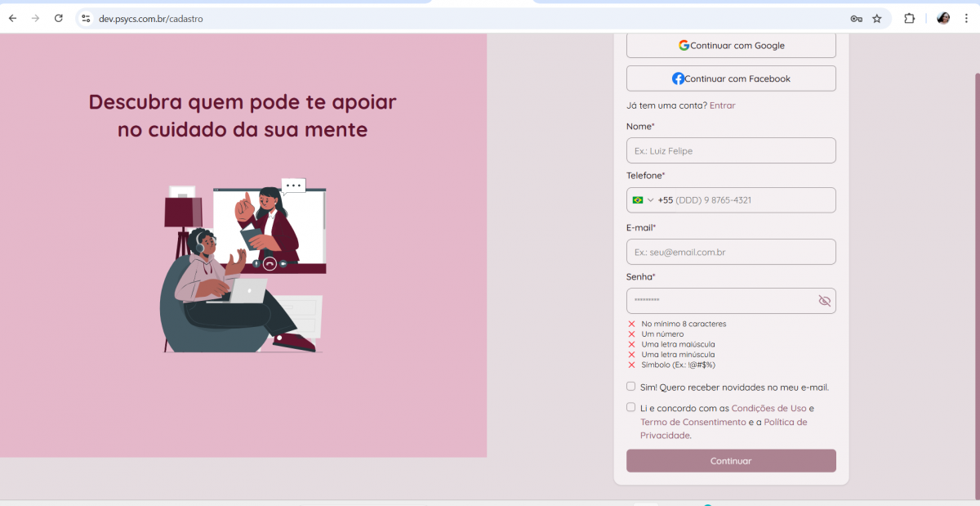Screen dimensions: 980x506
Task: Click into the E-mail input field
Action: point(731,252)
